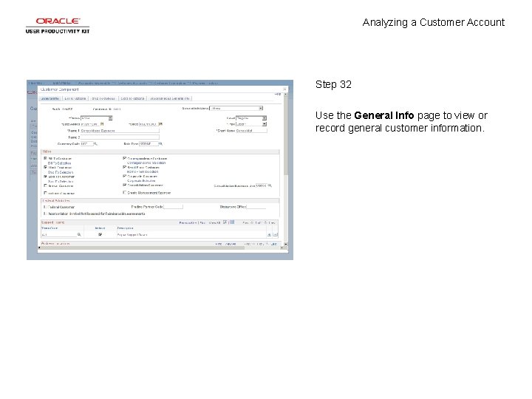
Task: Switch to the Miscellaneous General Info tab
Action: (x=170, y=98)
